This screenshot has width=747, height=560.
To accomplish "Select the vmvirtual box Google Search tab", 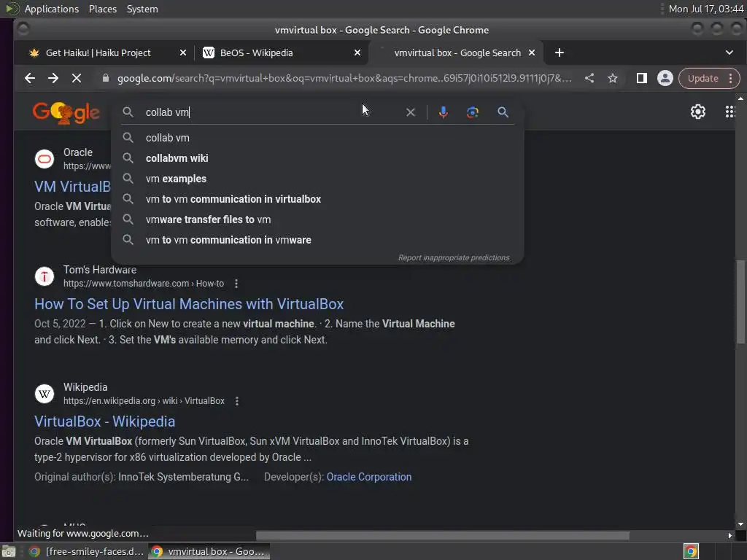I will [457, 52].
